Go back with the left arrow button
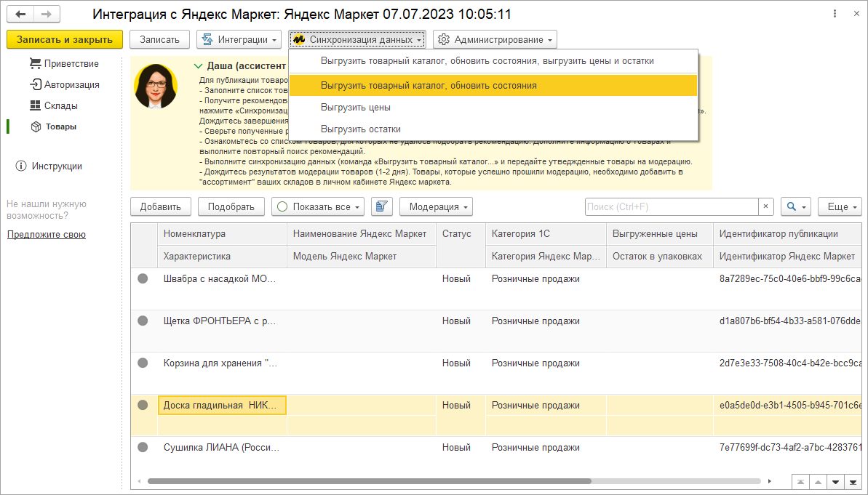The image size is (868, 495). coord(20,14)
